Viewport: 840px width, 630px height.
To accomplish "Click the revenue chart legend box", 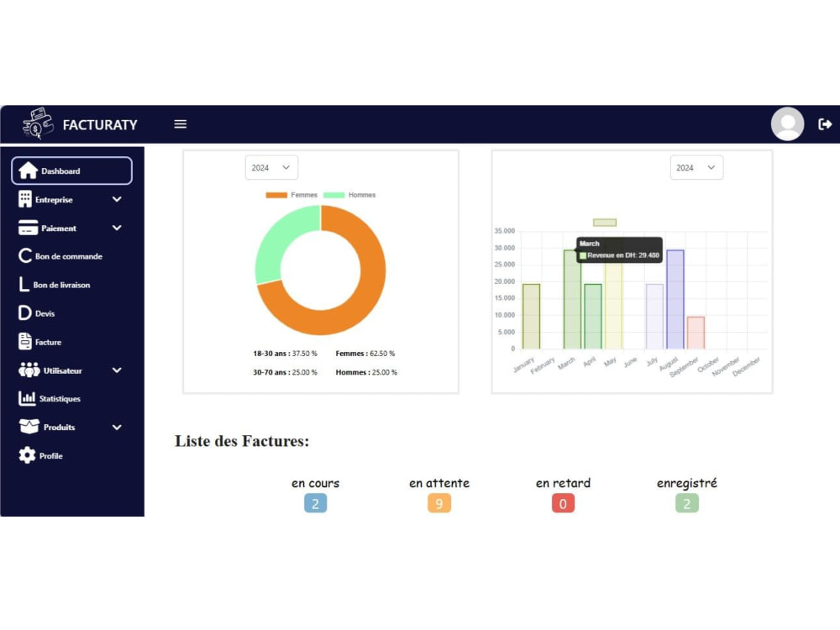I will point(605,223).
